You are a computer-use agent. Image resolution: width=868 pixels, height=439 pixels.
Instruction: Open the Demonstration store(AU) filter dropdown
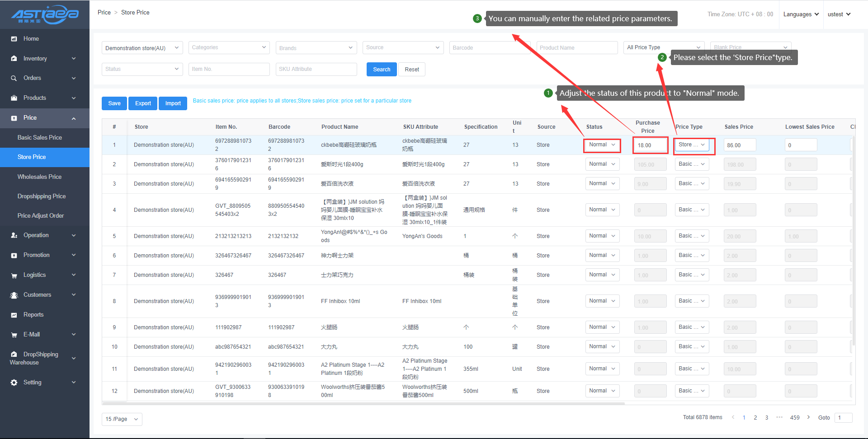(x=142, y=48)
